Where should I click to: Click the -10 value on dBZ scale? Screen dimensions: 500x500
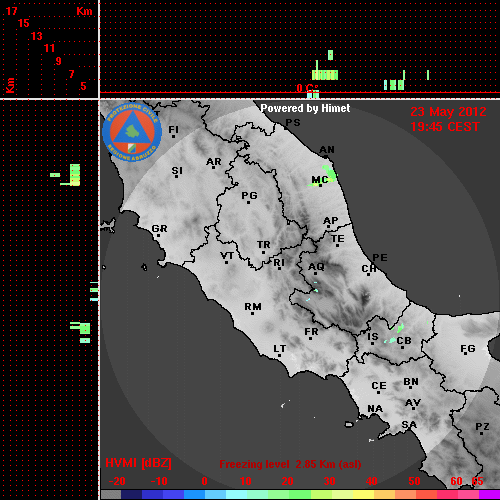click(159, 481)
